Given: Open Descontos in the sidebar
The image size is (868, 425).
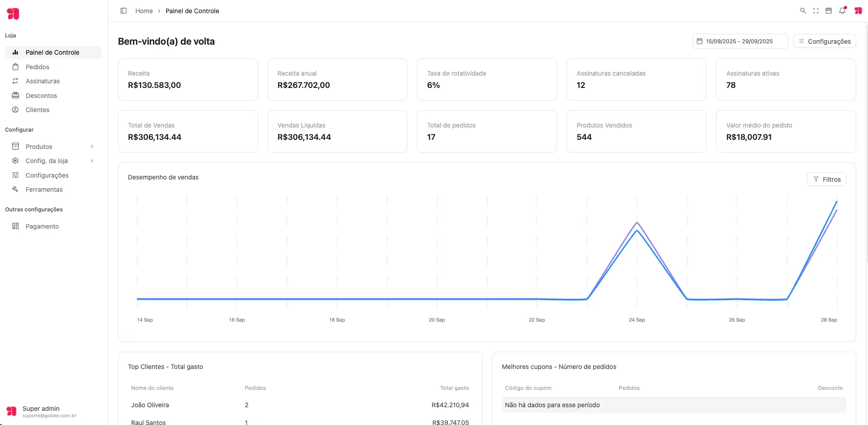Looking at the screenshot, I should pyautogui.click(x=41, y=96).
